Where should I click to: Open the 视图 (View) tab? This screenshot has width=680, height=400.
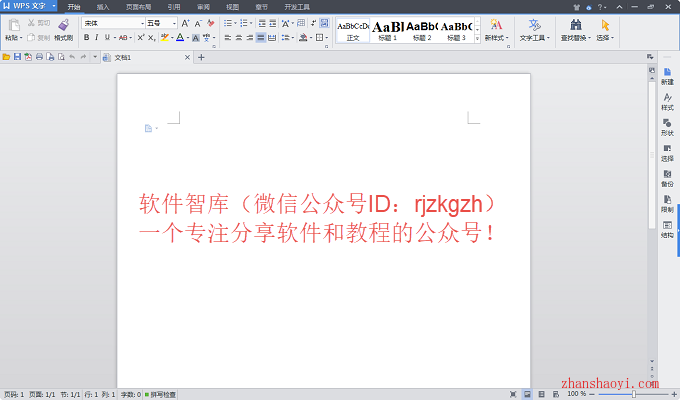pos(232,7)
